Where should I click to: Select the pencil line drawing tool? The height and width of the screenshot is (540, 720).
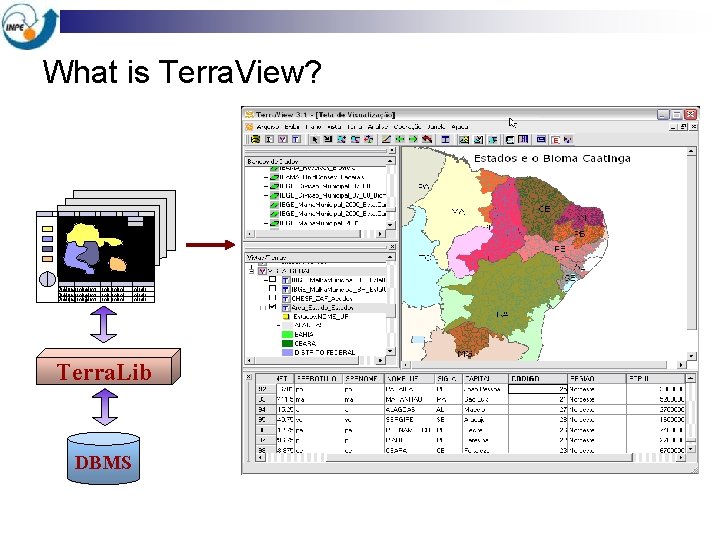coord(386,139)
